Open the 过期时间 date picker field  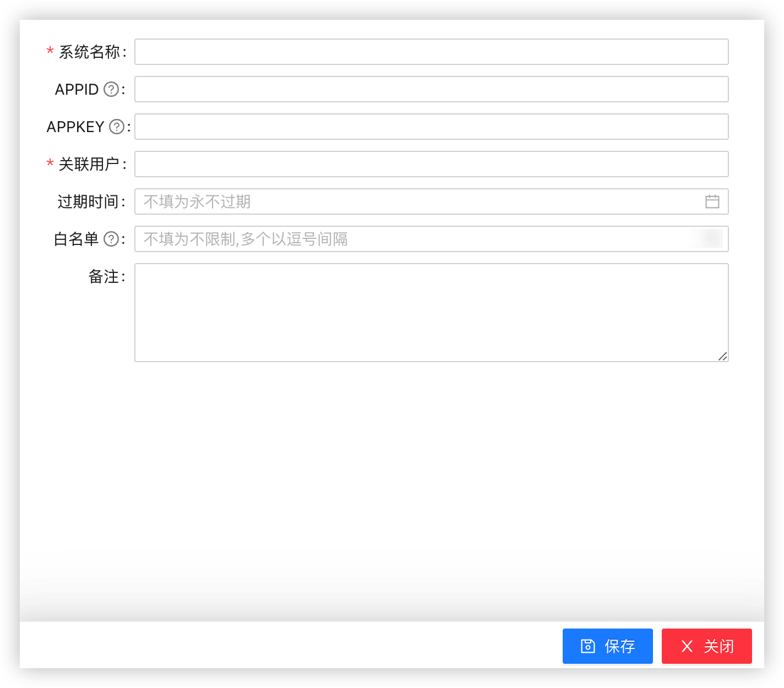(x=432, y=201)
